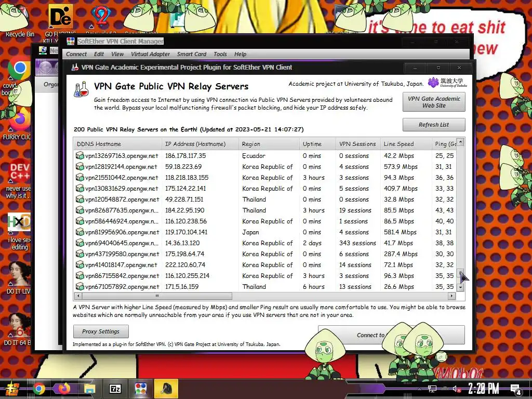Click the VPN Gate flask logo icon
Image resolution: width=532 pixels, height=399 pixels.
(82, 89)
